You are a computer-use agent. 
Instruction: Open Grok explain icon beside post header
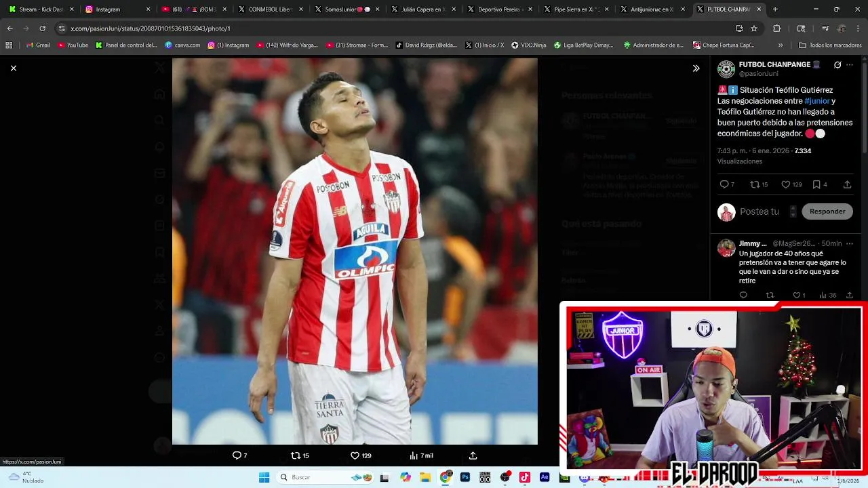(837, 65)
